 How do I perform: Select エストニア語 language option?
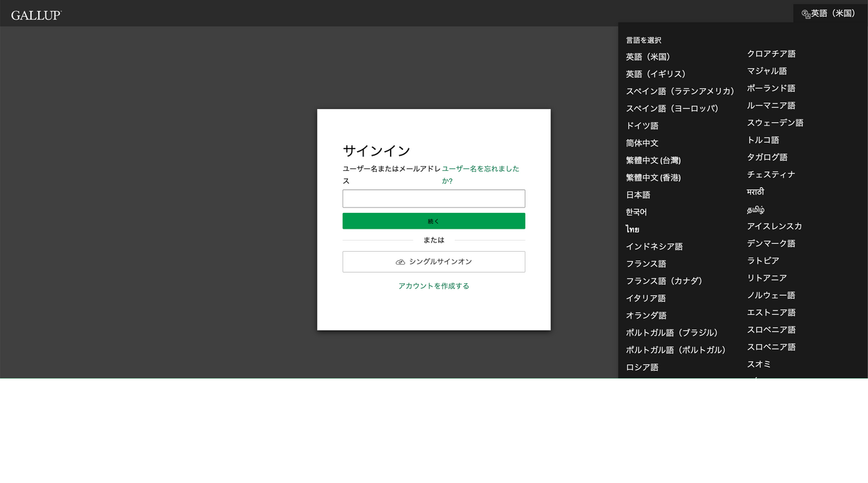pos(771,312)
